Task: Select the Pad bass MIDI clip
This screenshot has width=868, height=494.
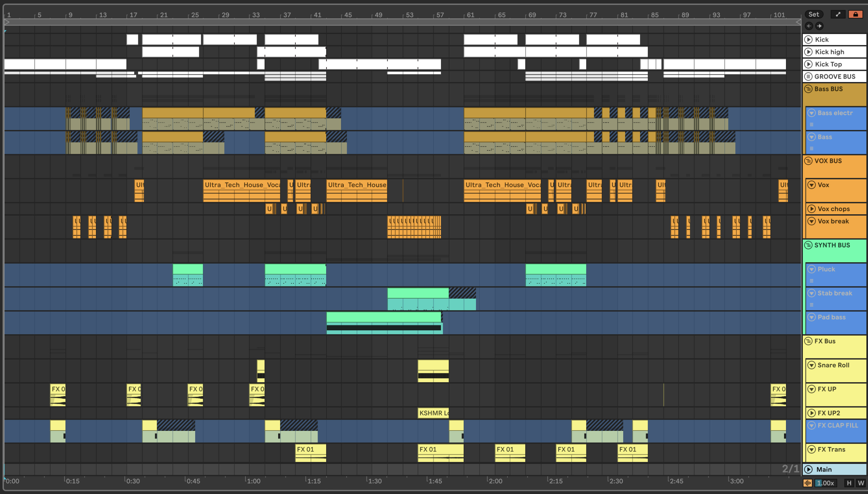Action: (x=384, y=323)
